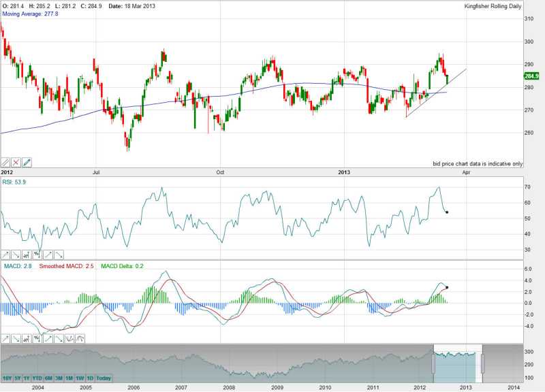Click the 284.9 current price tag

[x=531, y=76]
